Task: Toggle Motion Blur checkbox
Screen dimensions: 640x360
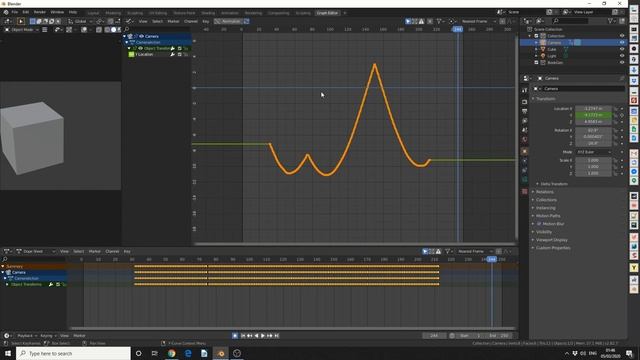Action: pos(539,224)
